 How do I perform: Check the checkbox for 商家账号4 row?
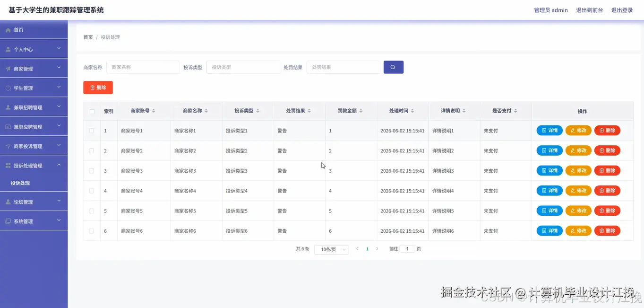pos(92,190)
